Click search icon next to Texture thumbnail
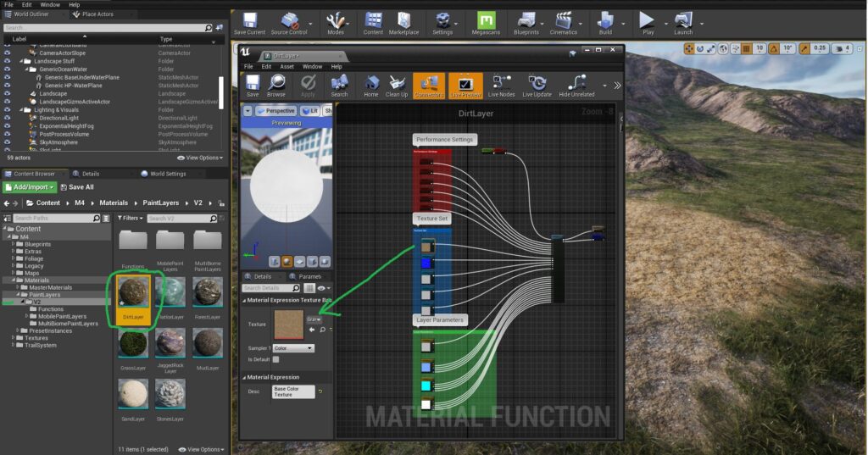Screen dimensions: 868x455 click(x=322, y=330)
